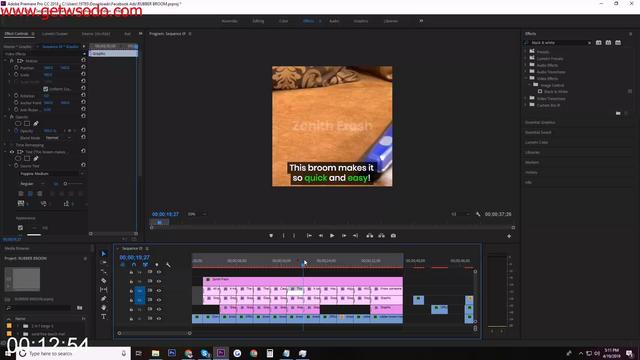Toggle lock on top video track
640x360 pixels.
[131, 272]
